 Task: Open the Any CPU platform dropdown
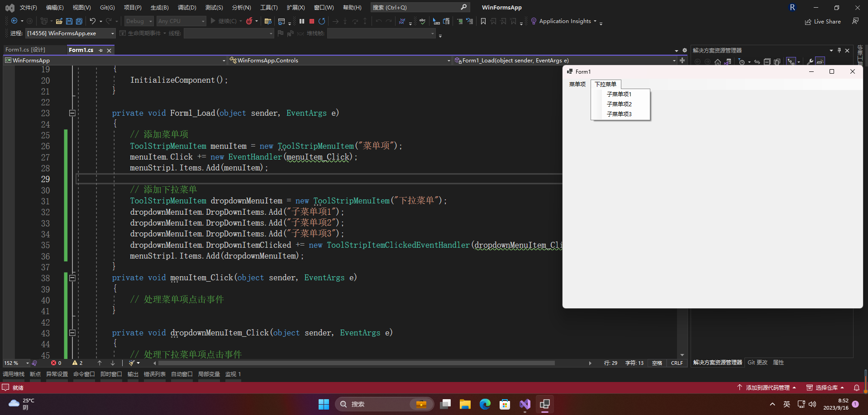[181, 21]
